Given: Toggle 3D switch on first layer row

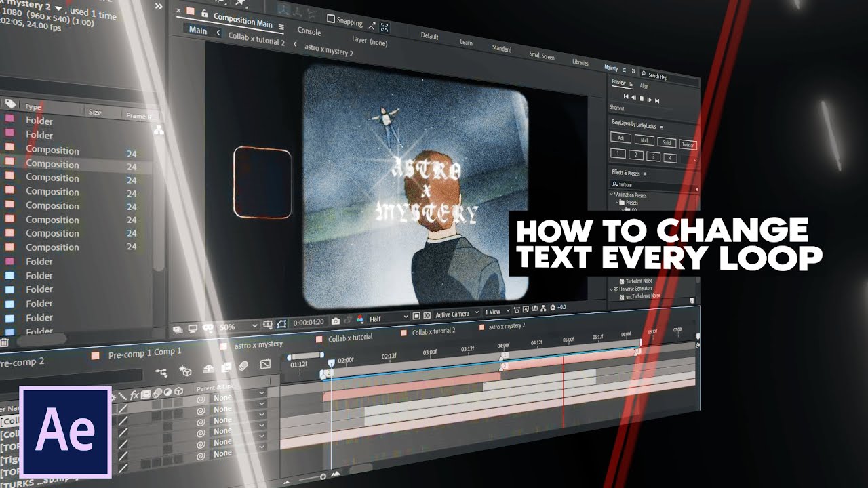Looking at the screenshot, I should click(x=178, y=402).
